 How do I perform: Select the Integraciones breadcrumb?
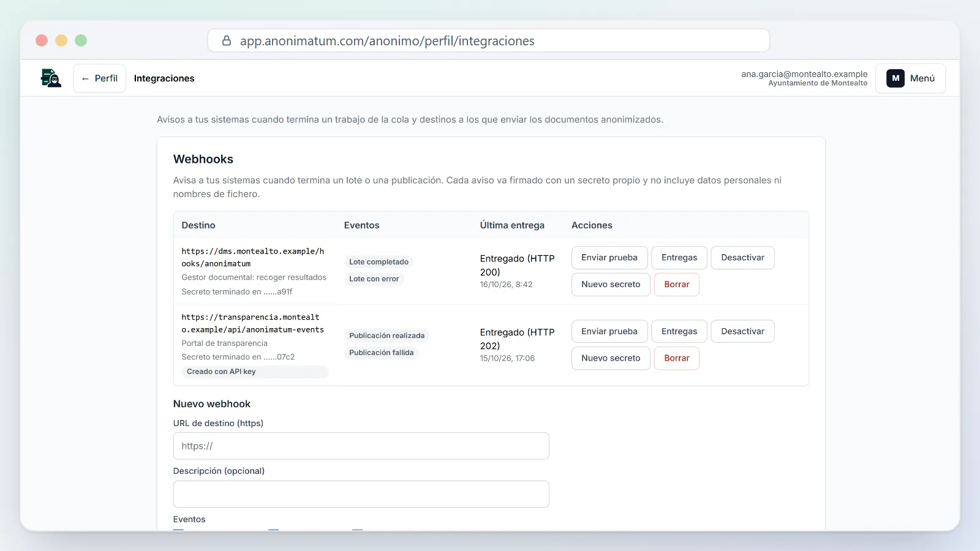point(164,78)
